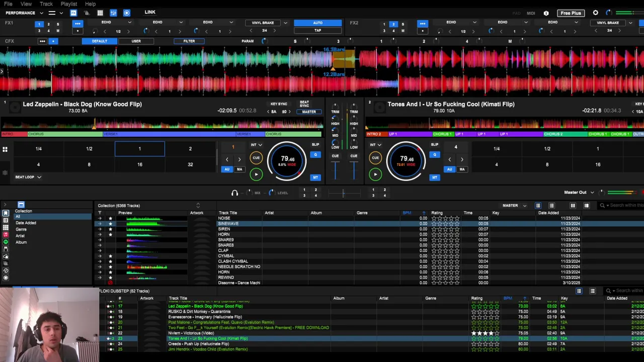Open the Master Out dropdown
The height and width of the screenshot is (362, 644).
tap(579, 192)
